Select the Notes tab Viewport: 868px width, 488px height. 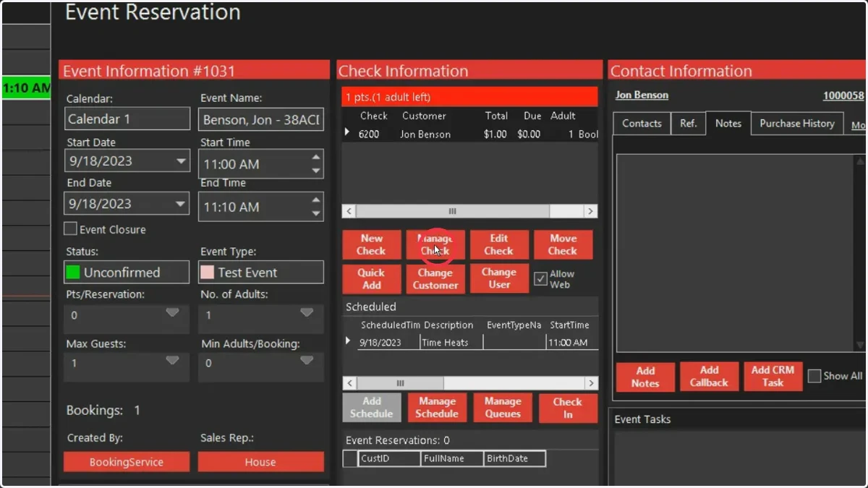tap(728, 123)
